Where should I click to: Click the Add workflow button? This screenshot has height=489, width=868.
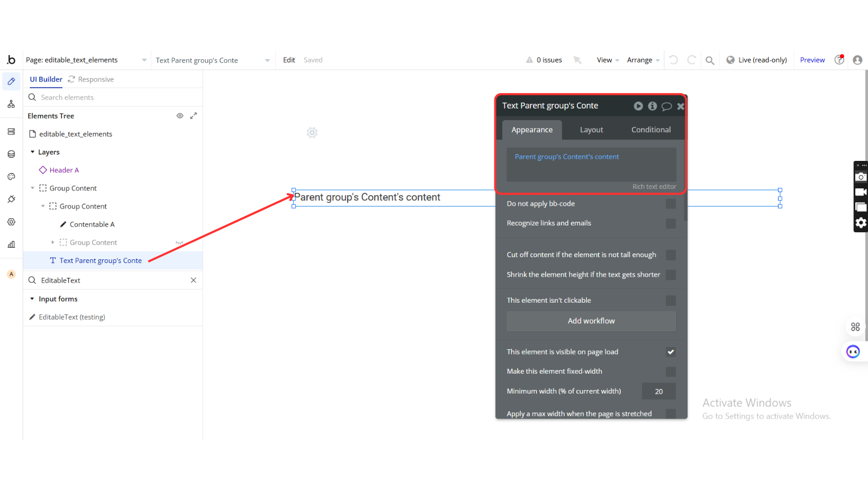point(591,321)
